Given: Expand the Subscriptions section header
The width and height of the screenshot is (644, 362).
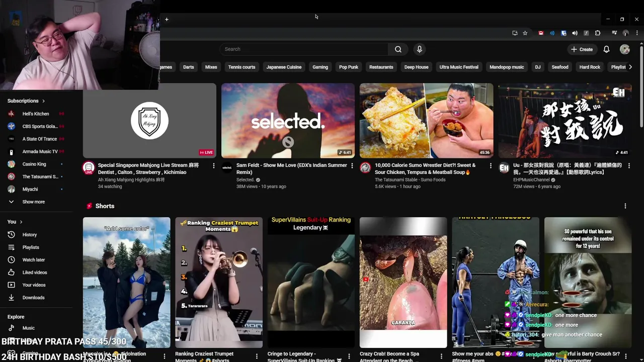Looking at the screenshot, I should point(26,101).
